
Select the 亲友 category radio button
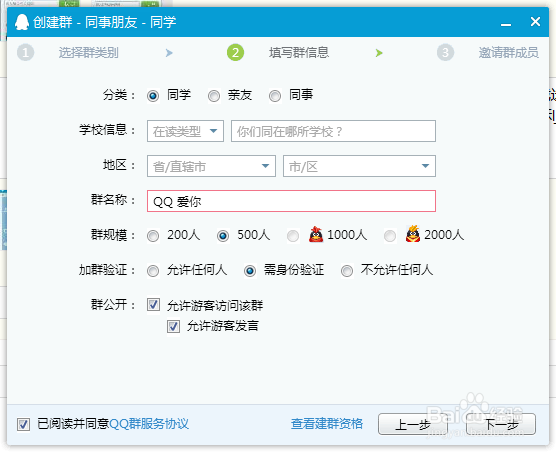tap(214, 96)
